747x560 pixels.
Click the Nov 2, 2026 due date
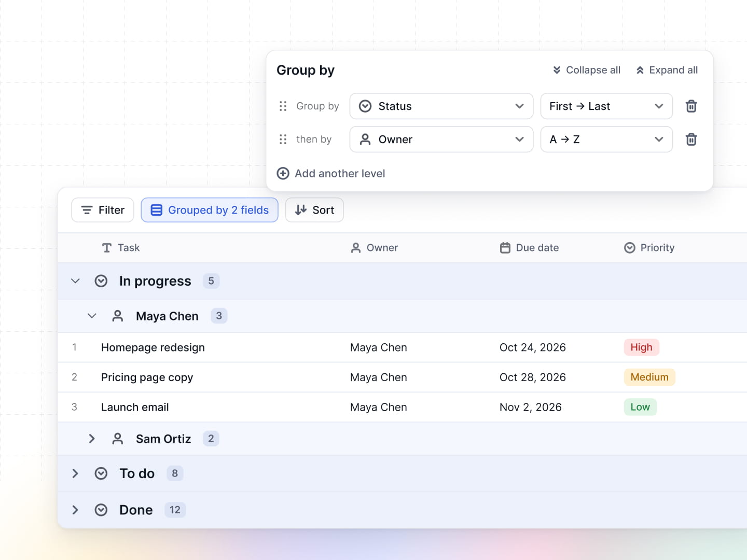tap(531, 408)
